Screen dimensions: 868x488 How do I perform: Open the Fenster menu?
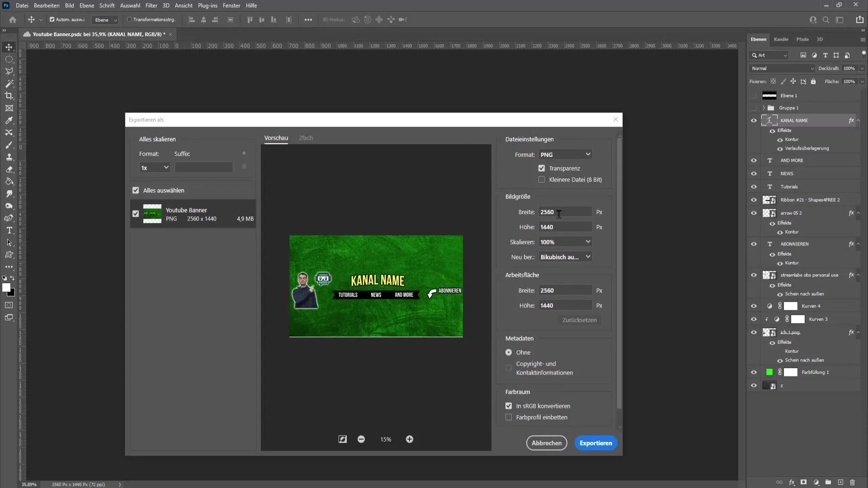pyautogui.click(x=231, y=5)
